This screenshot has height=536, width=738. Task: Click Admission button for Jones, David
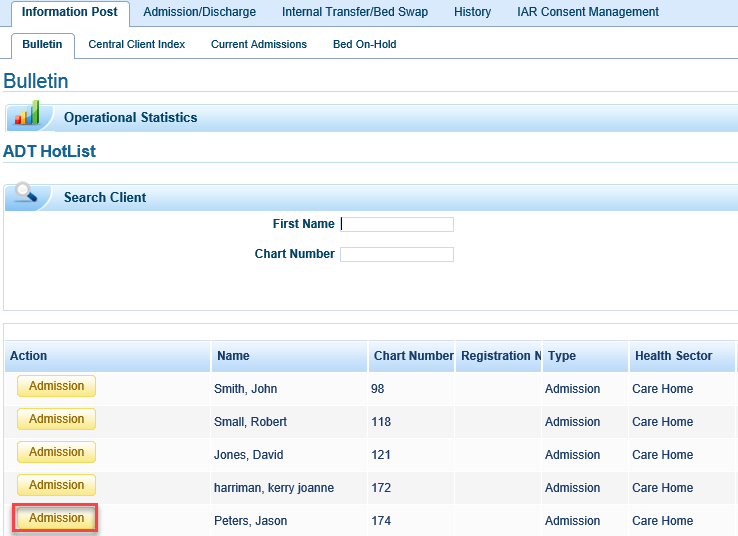(x=56, y=453)
